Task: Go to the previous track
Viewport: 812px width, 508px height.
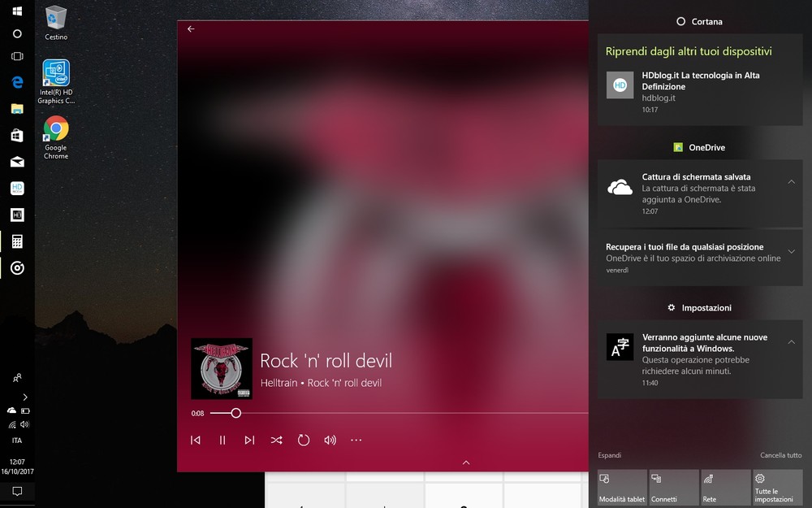Action: [196, 440]
